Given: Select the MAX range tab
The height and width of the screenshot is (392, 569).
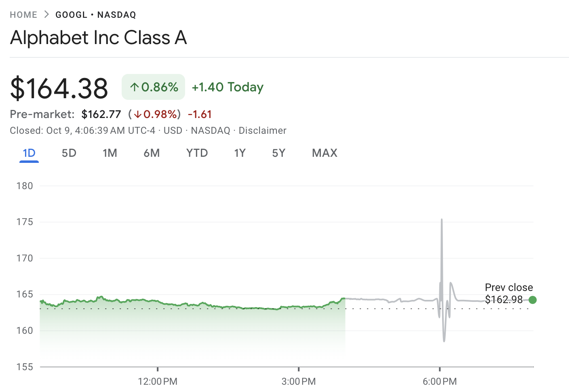Looking at the screenshot, I should click(x=325, y=153).
